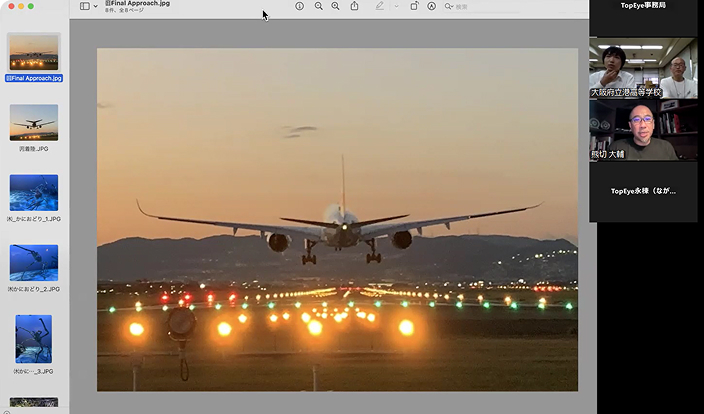Screen dimensions: 704x414
Task: Show the Markup toolbar
Action: (x=431, y=6)
